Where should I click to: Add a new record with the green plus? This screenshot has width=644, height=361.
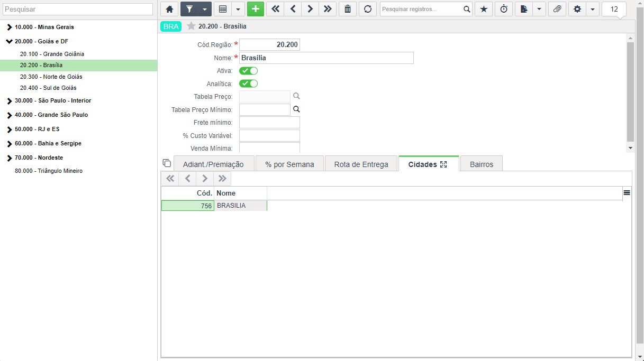pyautogui.click(x=256, y=9)
